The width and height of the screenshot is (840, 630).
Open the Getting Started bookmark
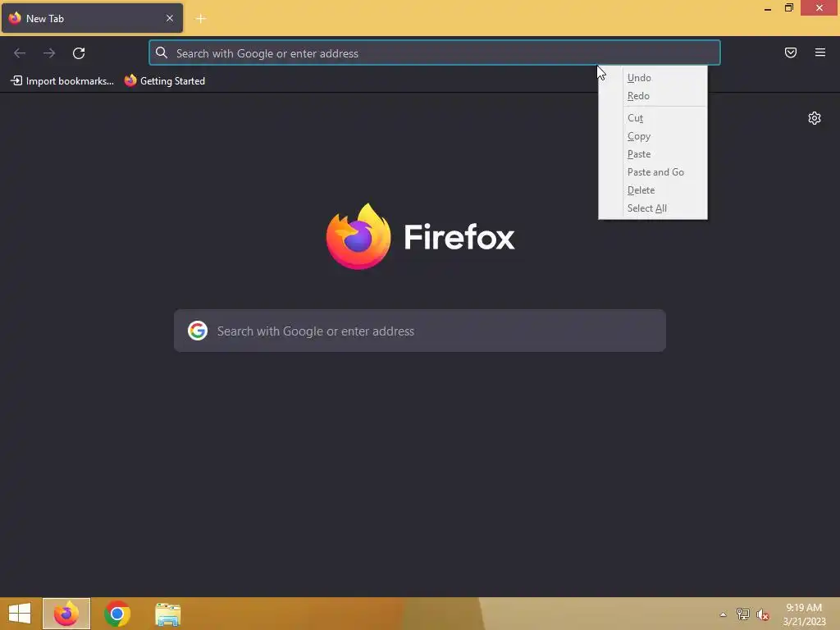tap(164, 81)
